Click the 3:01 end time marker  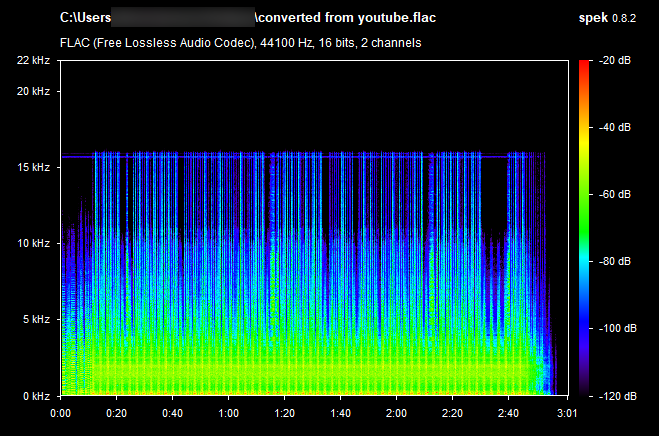tap(567, 412)
